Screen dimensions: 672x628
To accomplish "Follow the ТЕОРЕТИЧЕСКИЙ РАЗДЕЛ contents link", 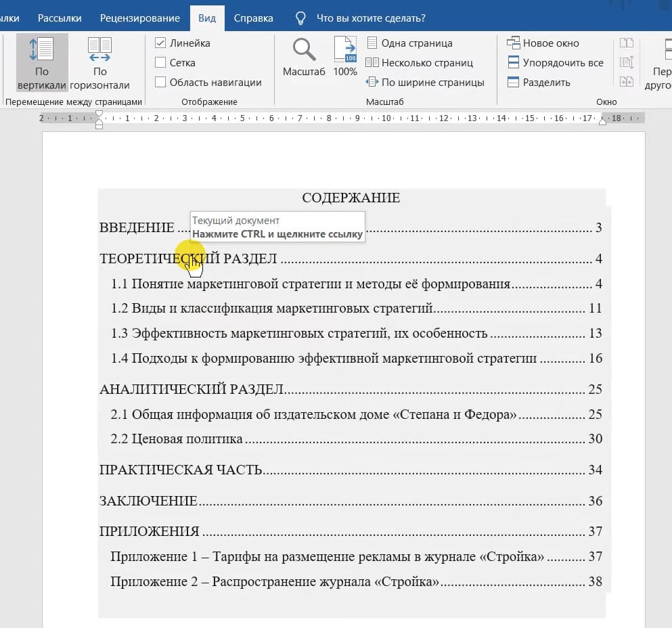I will pyautogui.click(x=351, y=259).
